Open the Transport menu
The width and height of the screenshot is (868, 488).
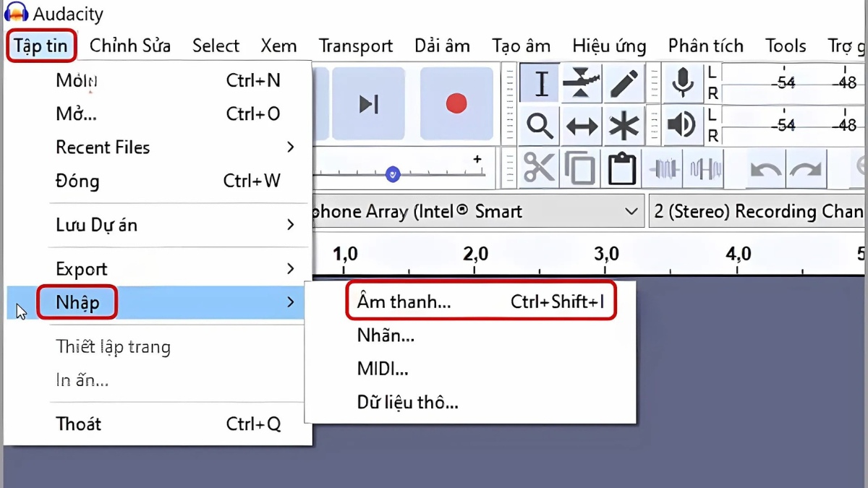(x=356, y=46)
